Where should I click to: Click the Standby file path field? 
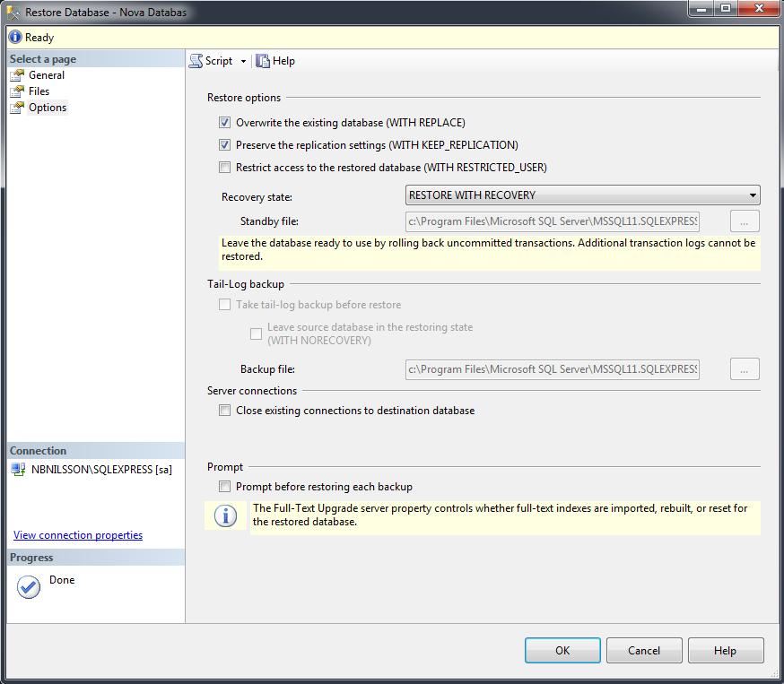552,221
